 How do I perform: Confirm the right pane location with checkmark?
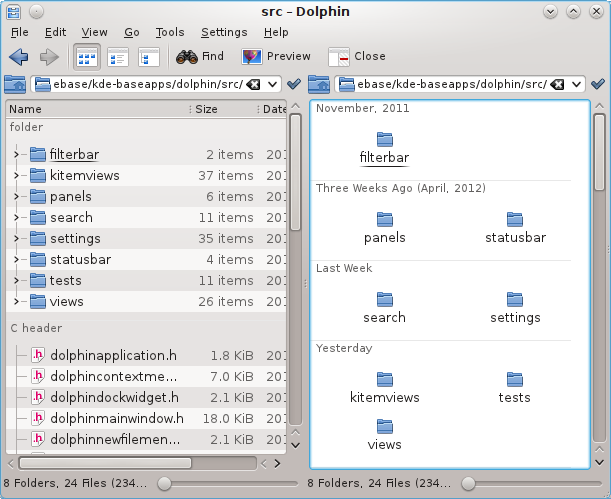tap(598, 84)
